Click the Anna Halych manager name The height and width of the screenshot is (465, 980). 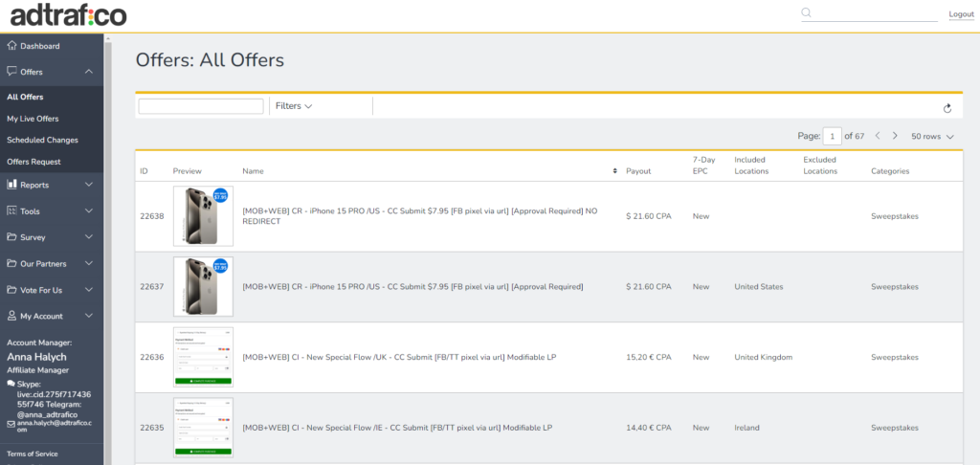click(37, 357)
